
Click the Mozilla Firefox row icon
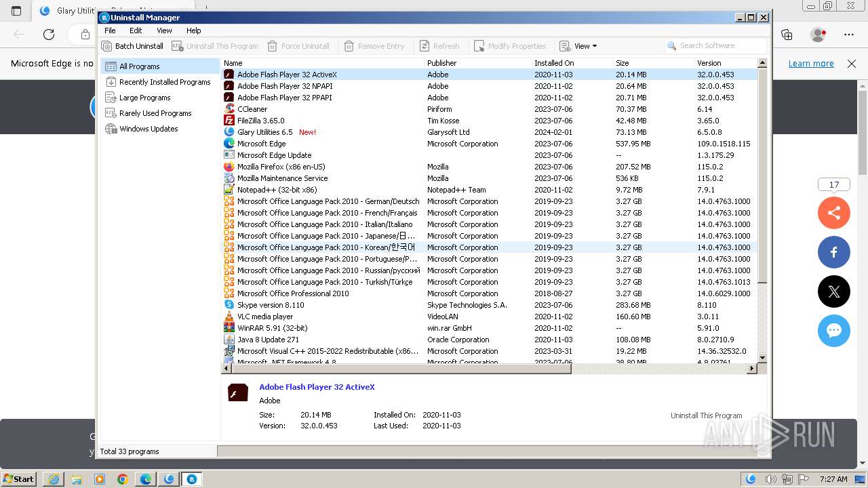coord(229,167)
